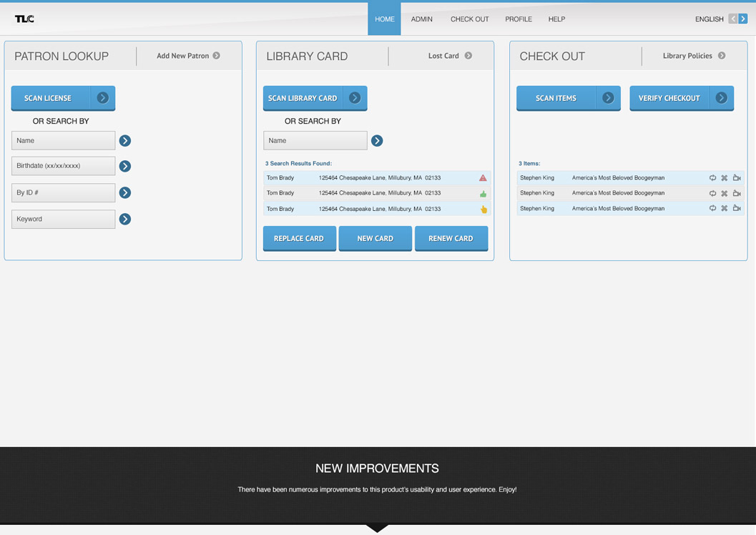Click the green thumbs-up icon on second result
This screenshot has width=756, height=535.
click(483, 194)
